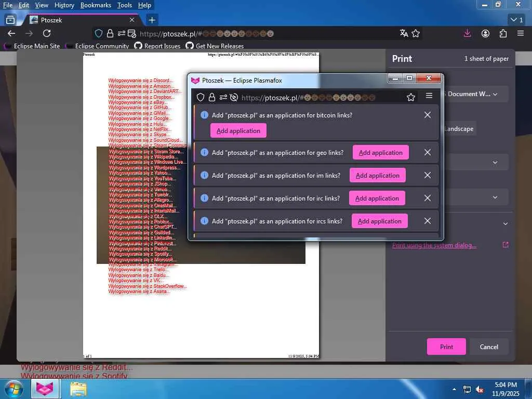The width and height of the screenshot is (532, 399).
Task: Show hidden tray icons arrow
Action: click(454, 389)
